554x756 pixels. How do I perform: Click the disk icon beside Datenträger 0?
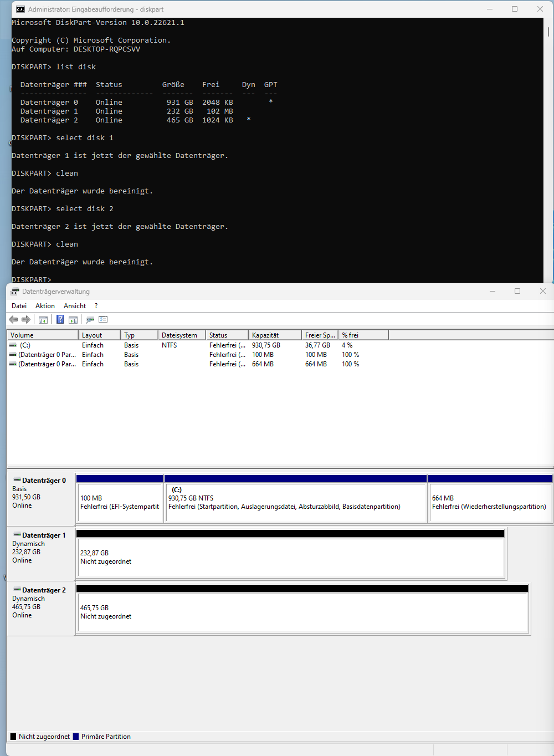17,480
